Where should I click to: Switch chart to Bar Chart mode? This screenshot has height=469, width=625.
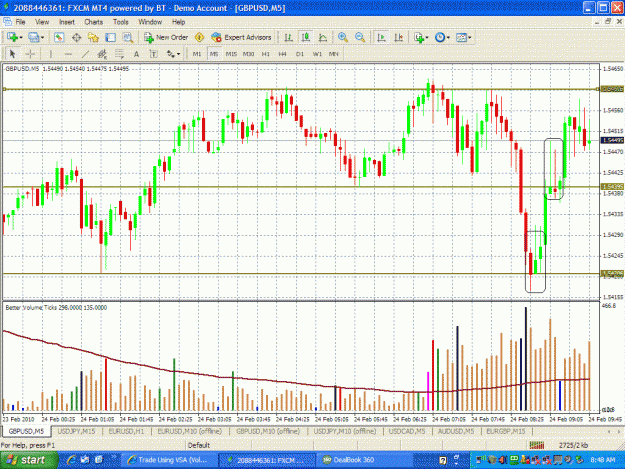point(288,37)
